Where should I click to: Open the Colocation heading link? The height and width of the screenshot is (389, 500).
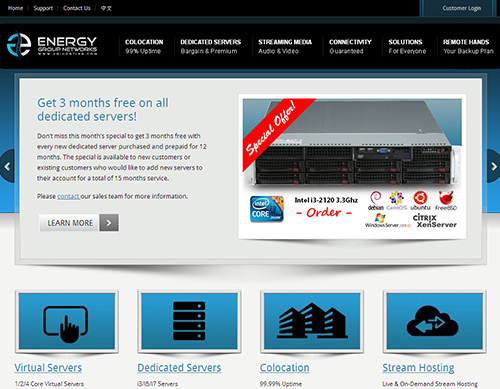tap(284, 367)
